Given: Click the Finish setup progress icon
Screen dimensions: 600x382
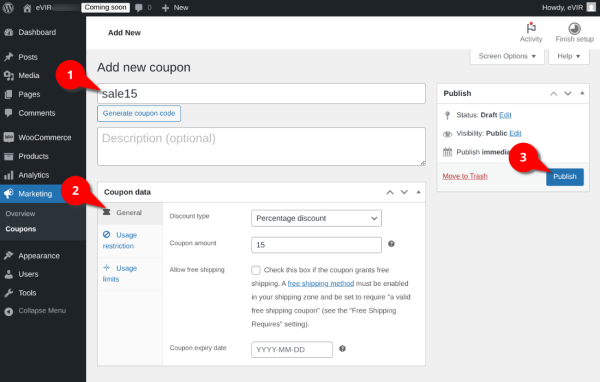Looking at the screenshot, I should 574,28.
